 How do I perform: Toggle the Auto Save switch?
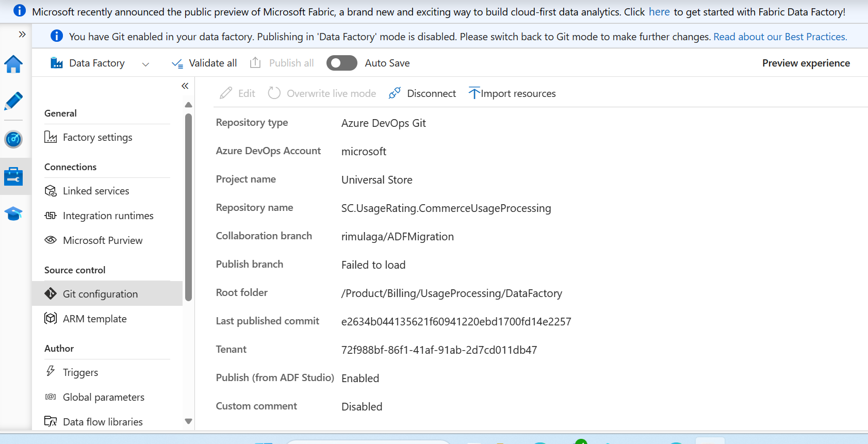click(x=341, y=63)
